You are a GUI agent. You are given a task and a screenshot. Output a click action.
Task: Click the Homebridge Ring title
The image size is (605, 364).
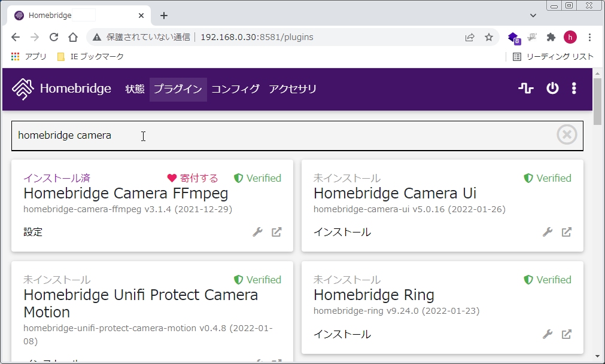pos(374,295)
